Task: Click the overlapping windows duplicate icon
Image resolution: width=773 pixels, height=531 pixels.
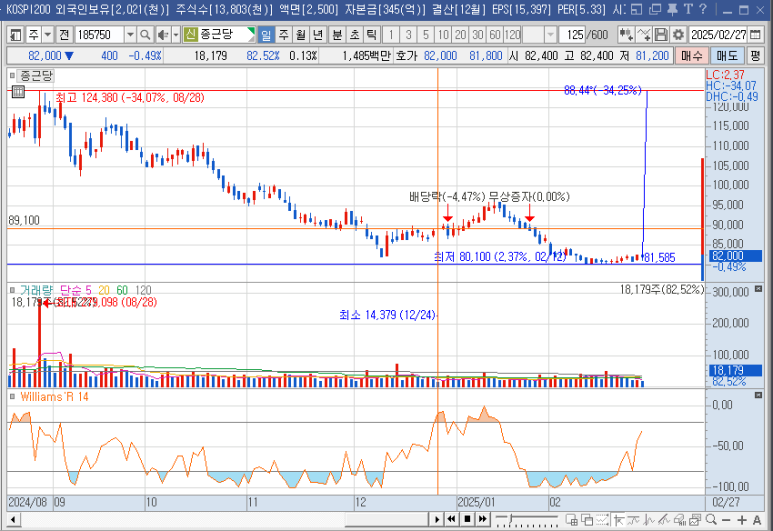Action: [x=587, y=519]
